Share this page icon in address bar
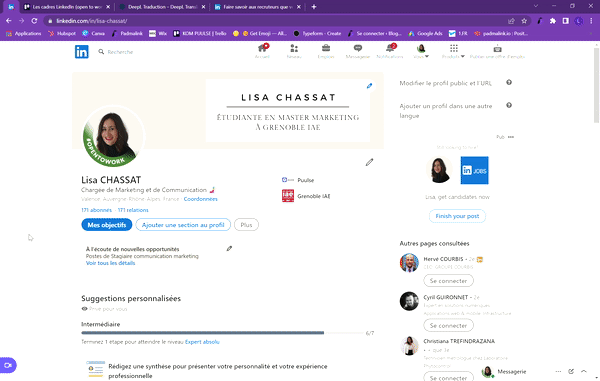 pos(511,21)
